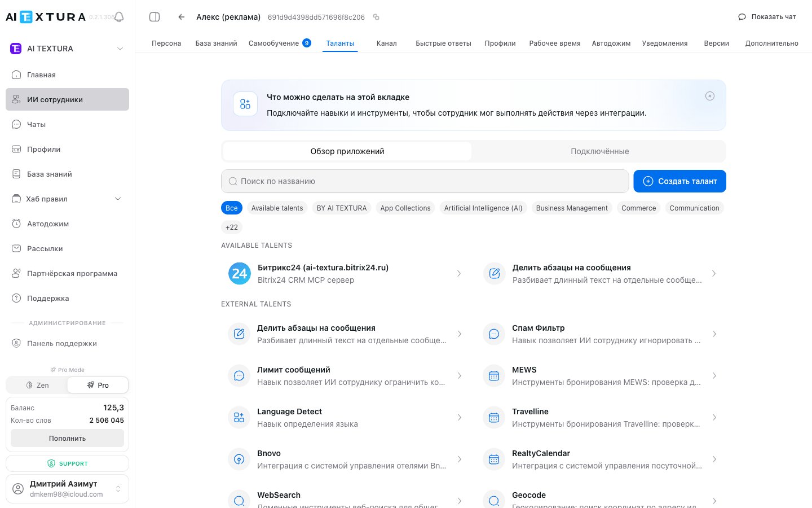
Task: Open Travelline via its right chevron
Action: (x=714, y=418)
